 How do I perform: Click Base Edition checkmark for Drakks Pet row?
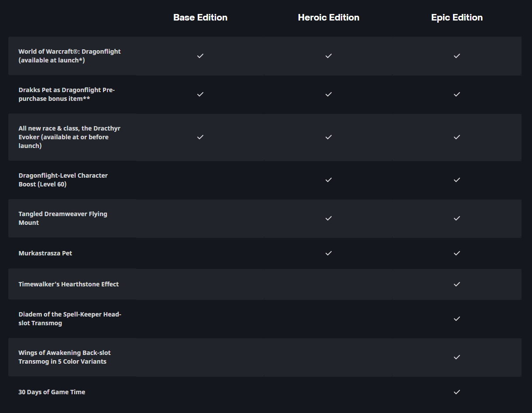click(x=200, y=94)
